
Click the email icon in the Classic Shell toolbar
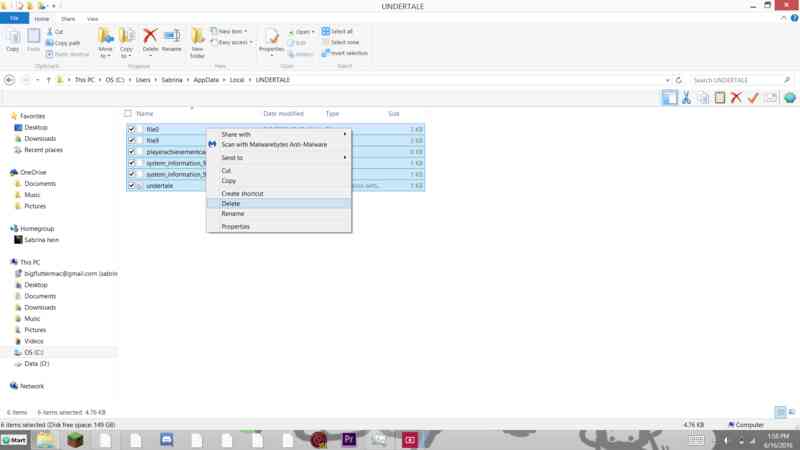(x=771, y=97)
